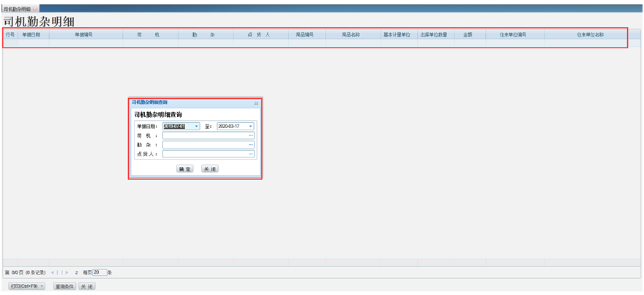
Task: Sort by the 行号 column header
Action: pos(10,35)
